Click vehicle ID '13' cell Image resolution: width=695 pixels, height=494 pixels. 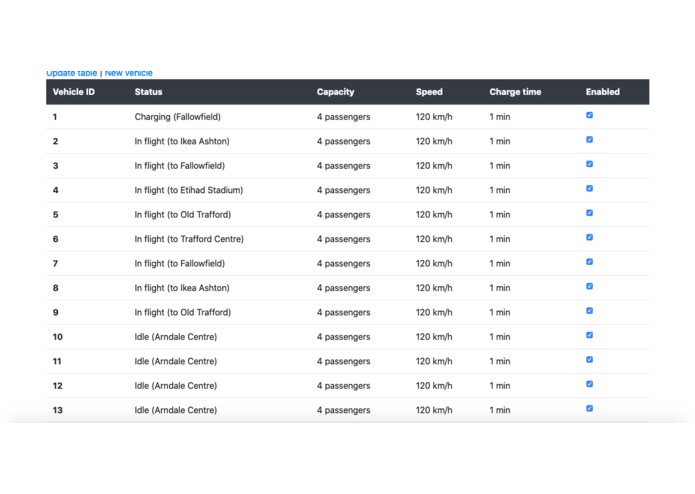click(x=58, y=410)
